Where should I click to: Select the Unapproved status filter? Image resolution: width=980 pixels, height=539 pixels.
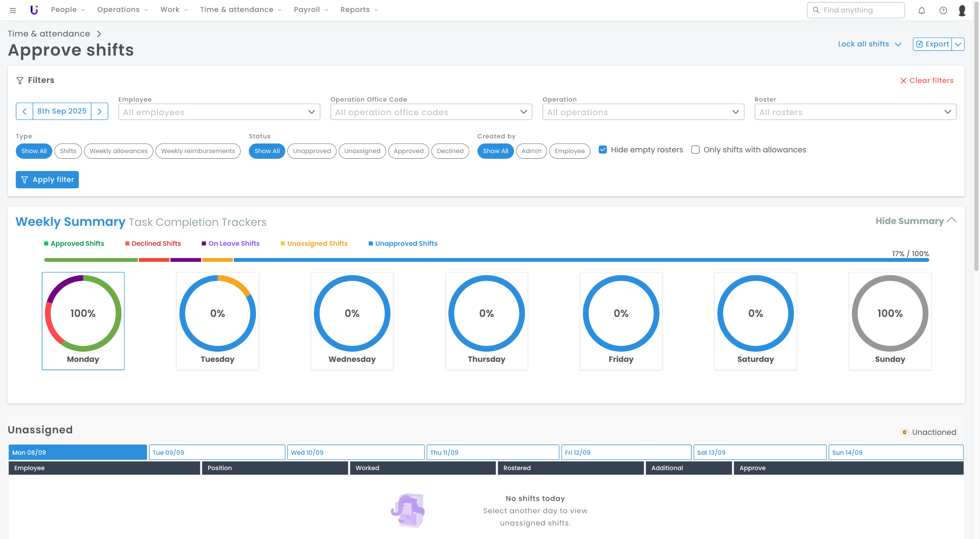[x=312, y=151]
